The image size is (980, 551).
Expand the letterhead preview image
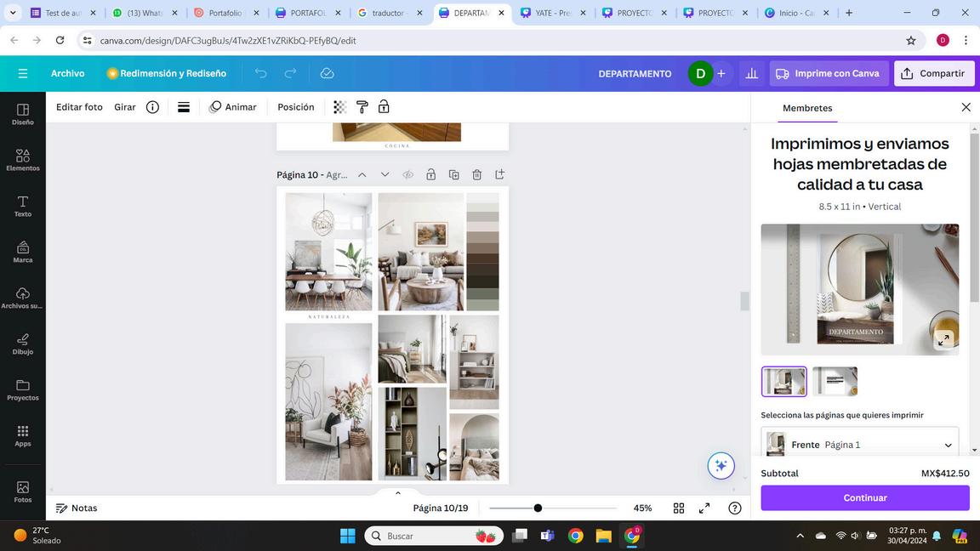point(943,340)
